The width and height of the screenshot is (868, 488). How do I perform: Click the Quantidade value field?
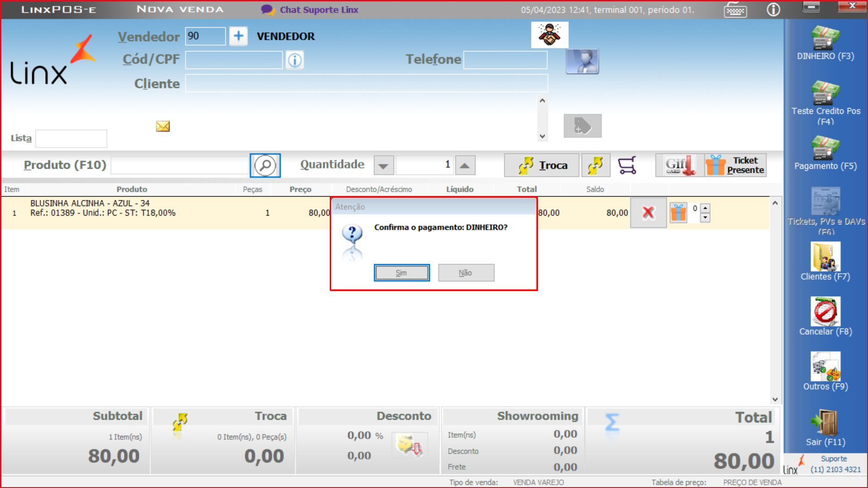point(424,166)
